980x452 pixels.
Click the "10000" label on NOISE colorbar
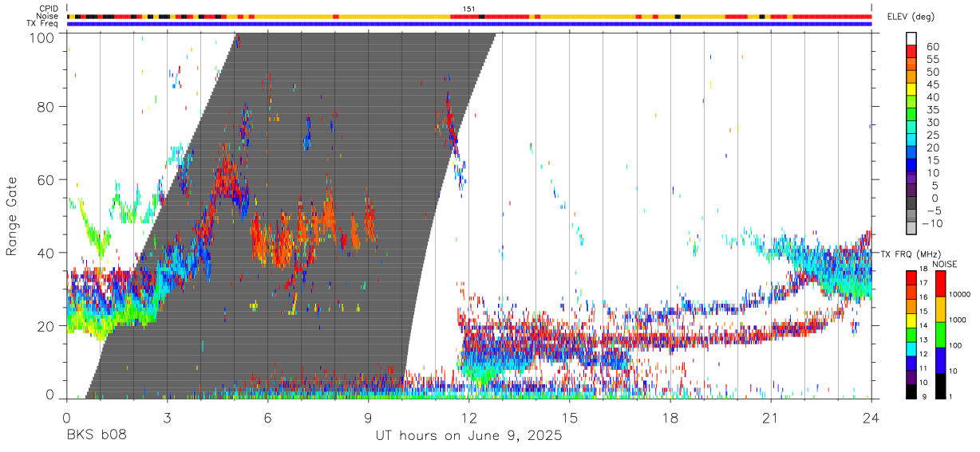coord(959,295)
